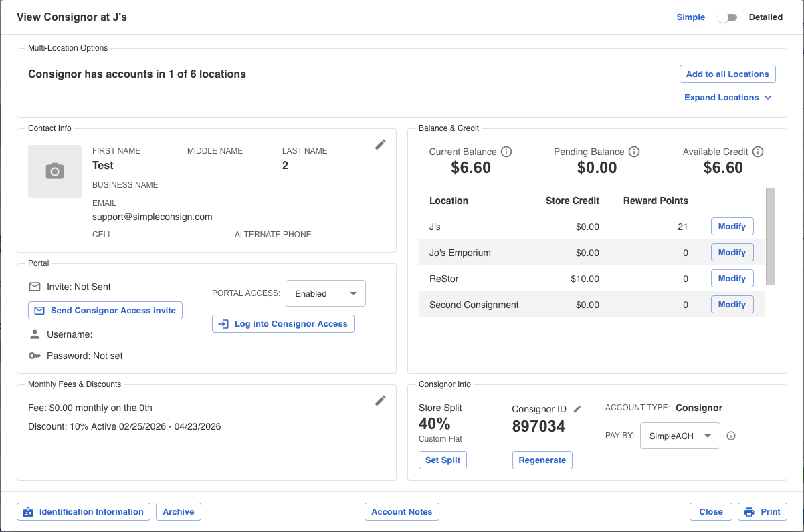The height and width of the screenshot is (532, 804).
Task: Open Identification Information
Action: pyautogui.click(x=84, y=512)
